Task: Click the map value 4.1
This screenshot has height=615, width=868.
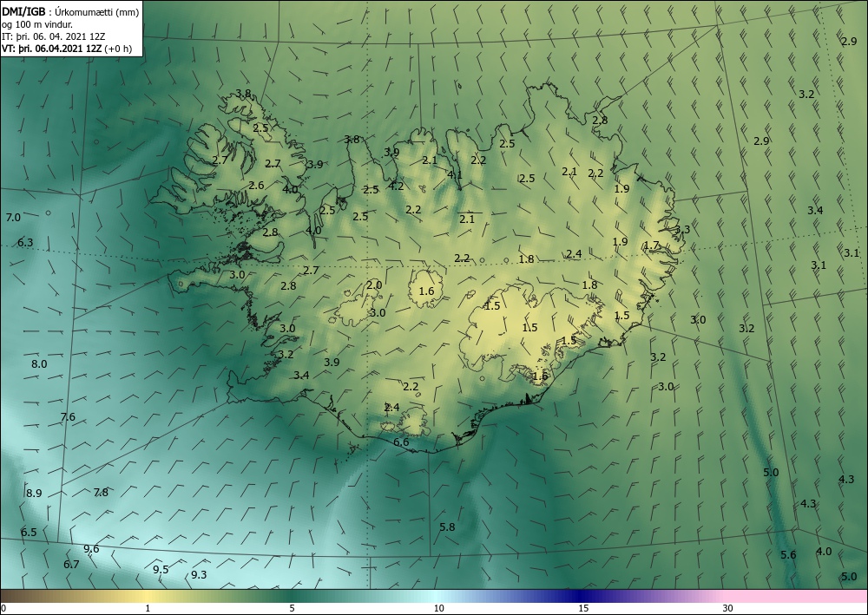Action: tap(455, 174)
